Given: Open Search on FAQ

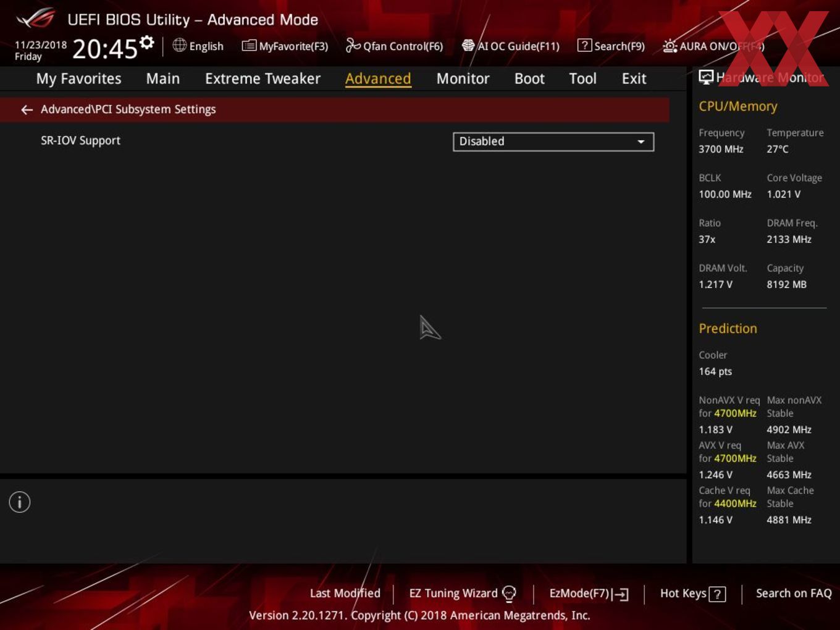Looking at the screenshot, I should (794, 593).
